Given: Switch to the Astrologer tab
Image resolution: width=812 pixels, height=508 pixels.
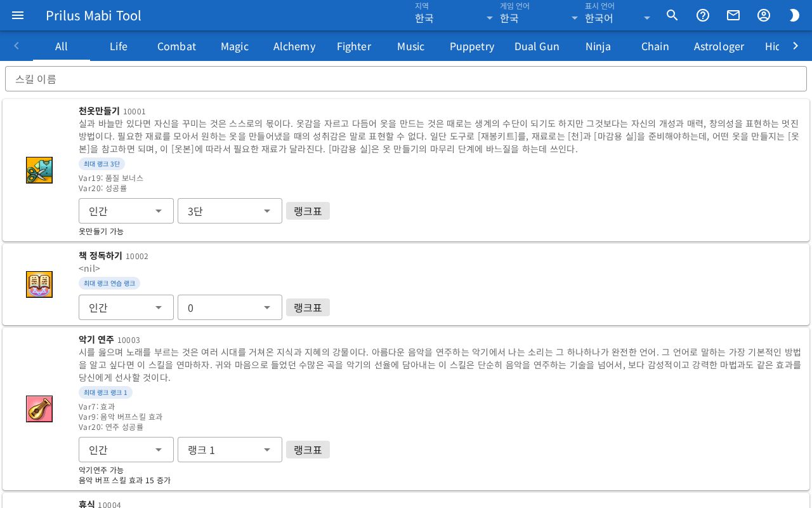Looking at the screenshot, I should (719, 46).
